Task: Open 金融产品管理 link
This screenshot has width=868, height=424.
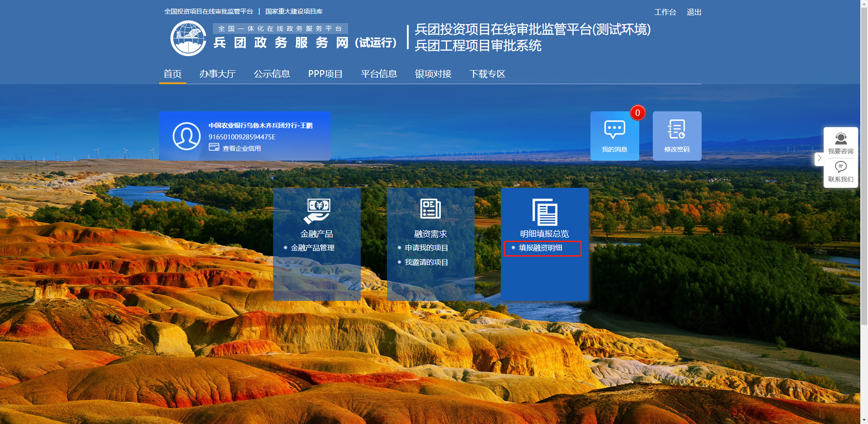Action: [x=312, y=248]
